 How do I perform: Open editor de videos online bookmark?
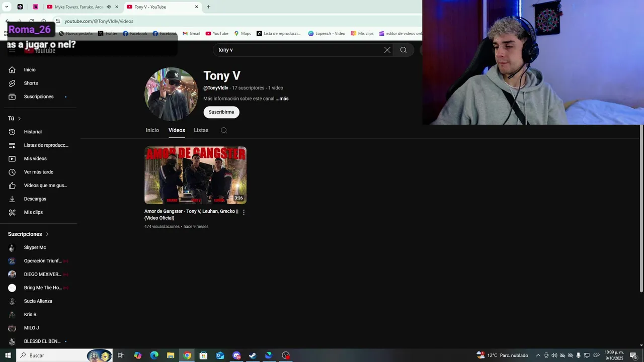point(400,34)
